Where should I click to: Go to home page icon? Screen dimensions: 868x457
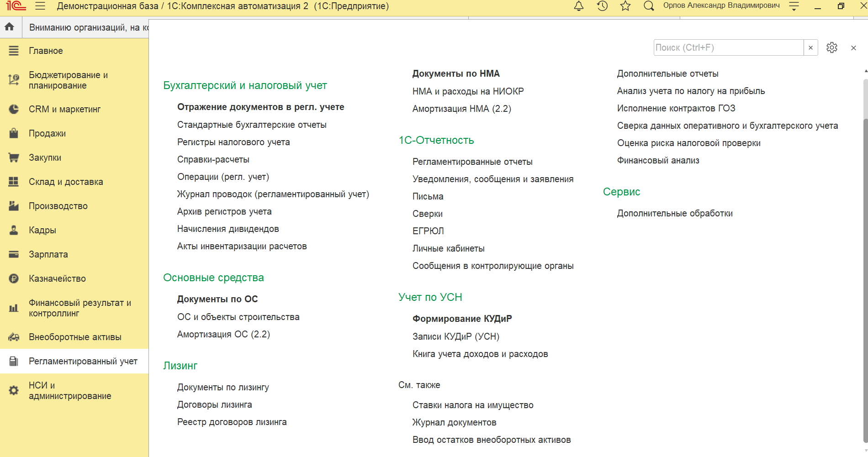point(10,27)
